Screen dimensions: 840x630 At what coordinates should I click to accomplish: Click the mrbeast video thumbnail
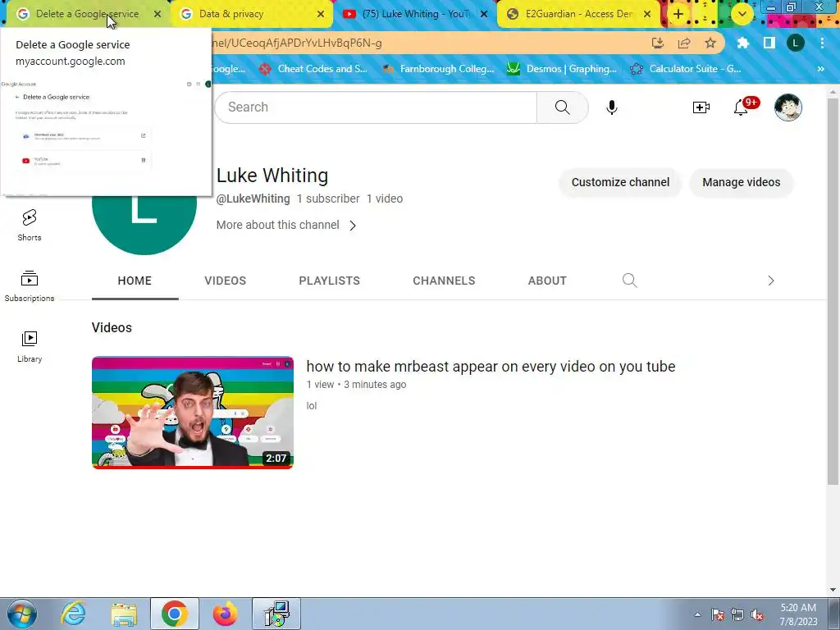tap(192, 413)
